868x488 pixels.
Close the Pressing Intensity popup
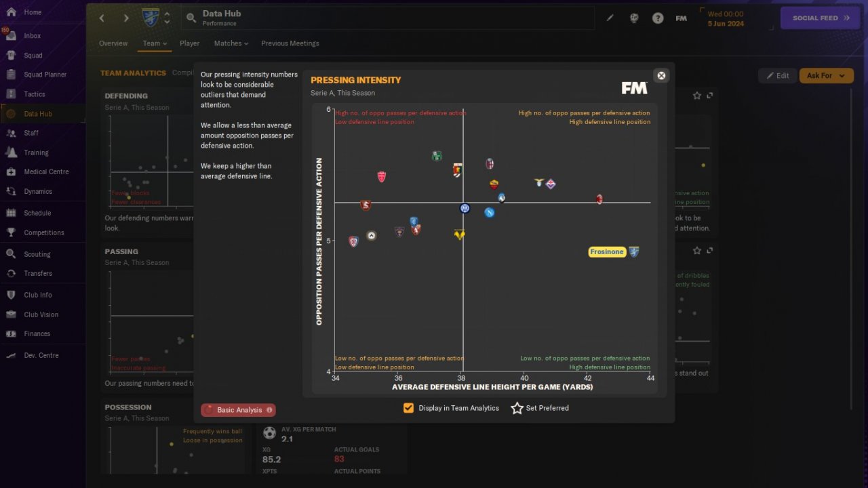[x=661, y=75]
